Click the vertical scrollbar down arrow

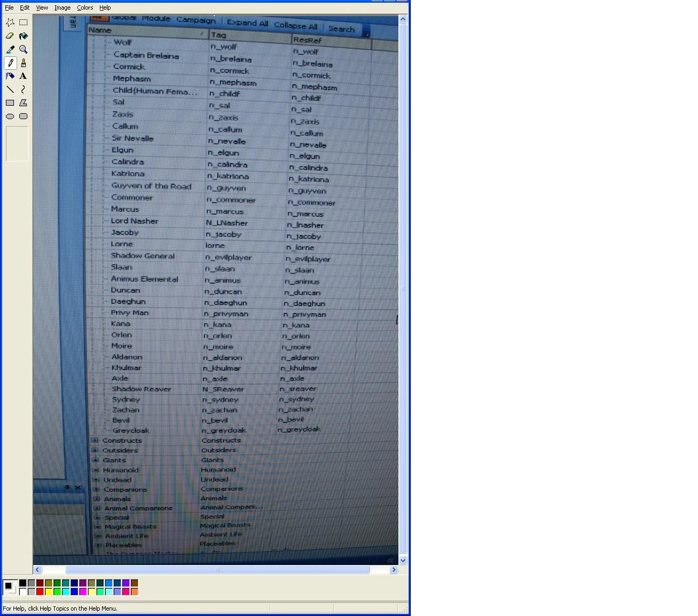pyautogui.click(x=403, y=560)
